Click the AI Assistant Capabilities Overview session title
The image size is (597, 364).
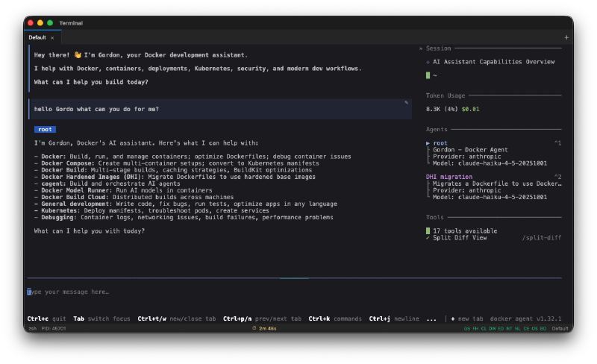pos(493,62)
